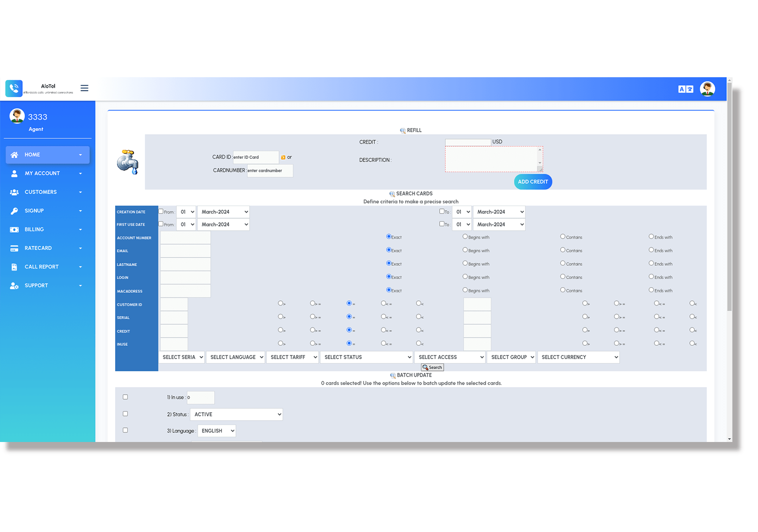Click the AloTel app logo

(14, 88)
